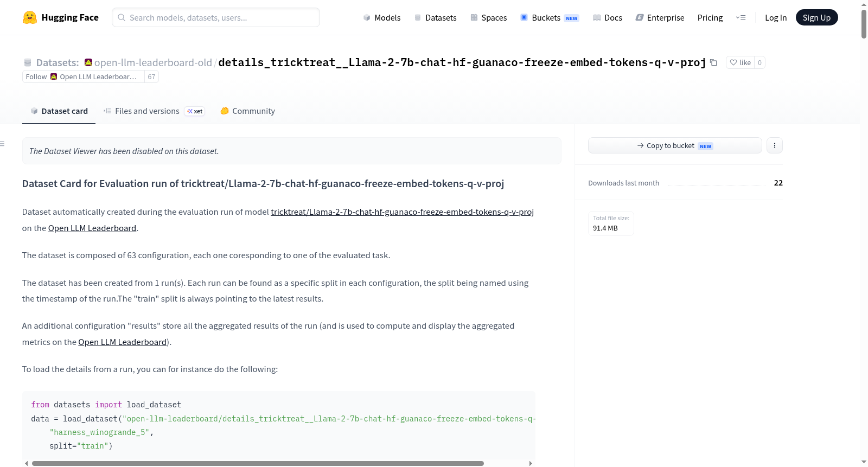
Task: Open the Models page
Action: [x=382, y=18]
